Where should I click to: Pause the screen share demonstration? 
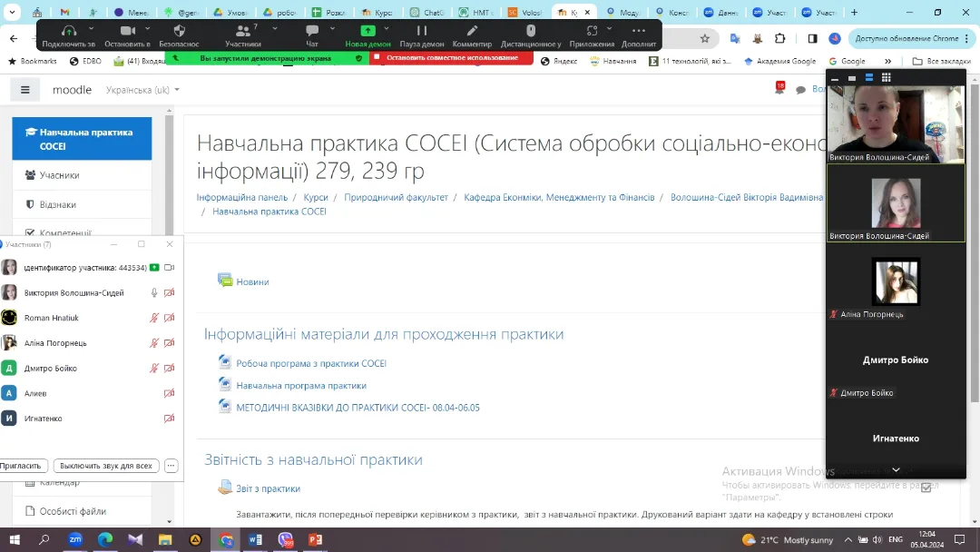(x=422, y=34)
